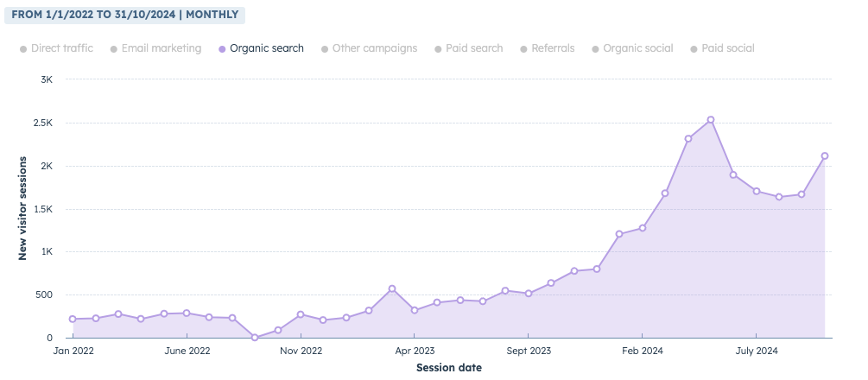Select the zero-value data point in September 2022
Screen dimensions: 868x380
(255, 338)
